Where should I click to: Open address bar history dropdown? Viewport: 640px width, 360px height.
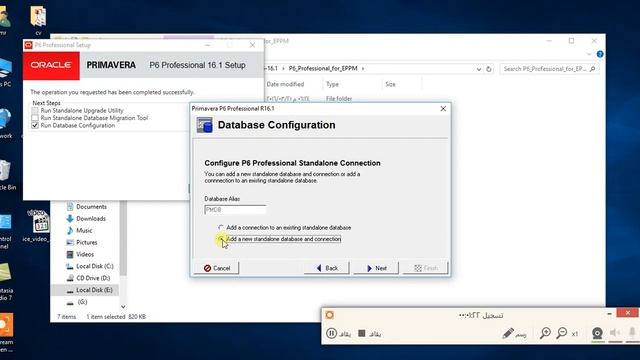(x=478, y=69)
